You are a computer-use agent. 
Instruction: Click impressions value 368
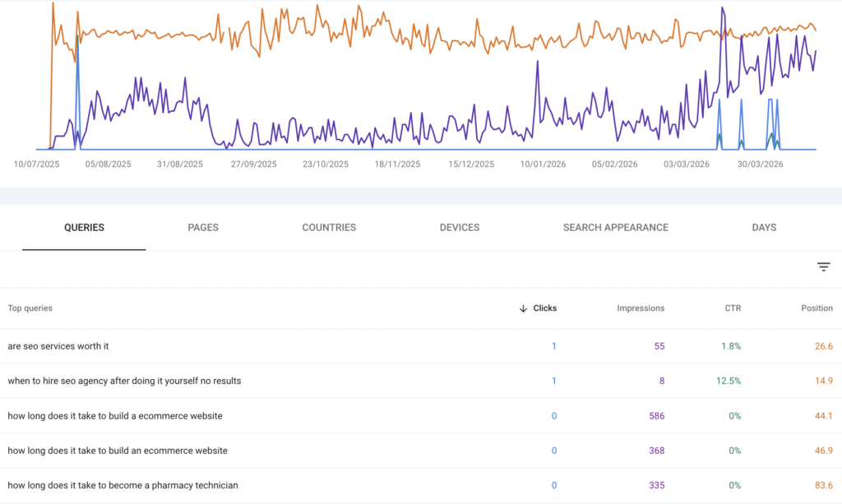[657, 451]
